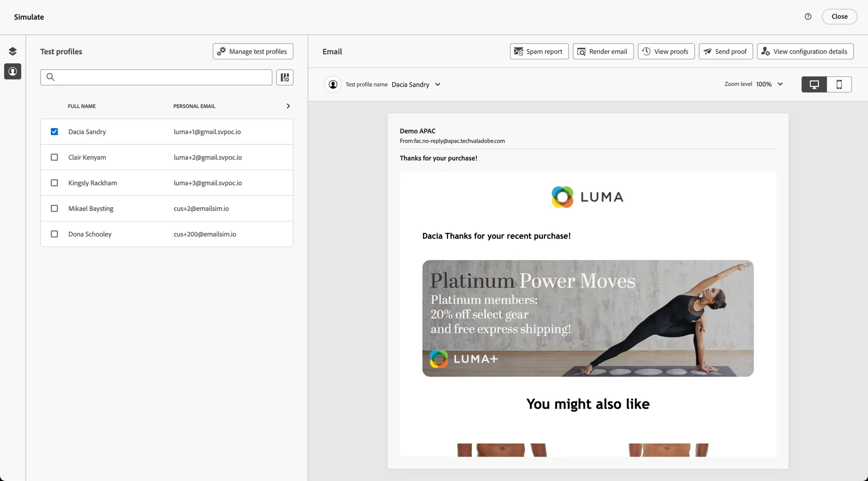This screenshot has width=868, height=481.
Task: Open Manage test profiles
Action: coord(253,51)
